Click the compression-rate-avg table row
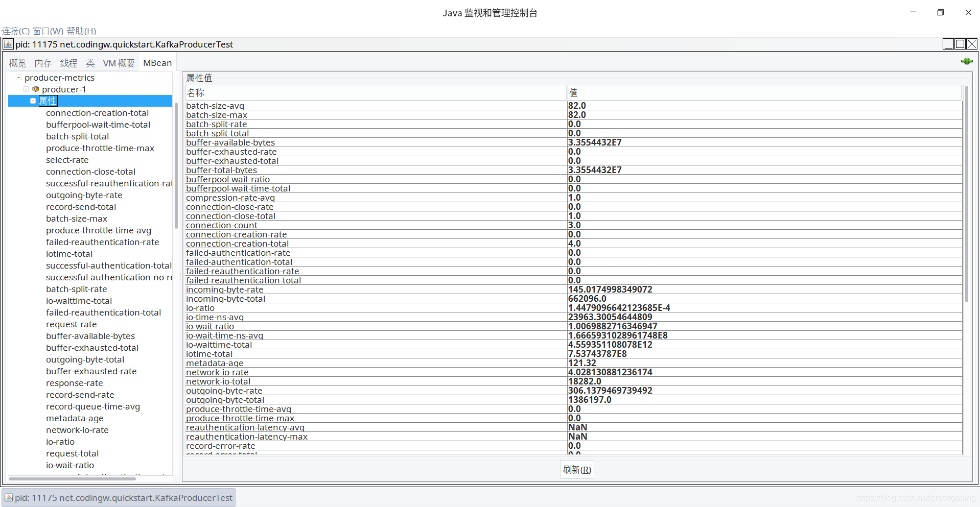Screen dimensions: 980x507 coord(573,198)
